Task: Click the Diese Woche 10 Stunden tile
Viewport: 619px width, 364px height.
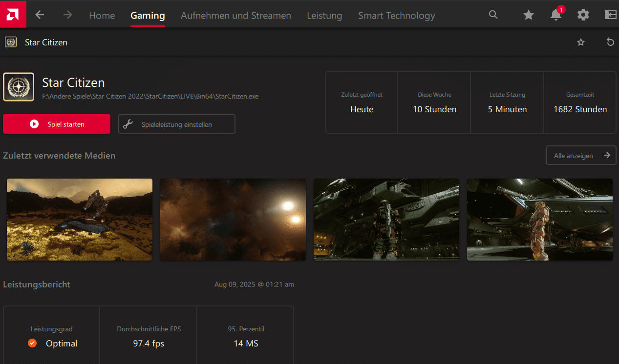Action: [434, 102]
